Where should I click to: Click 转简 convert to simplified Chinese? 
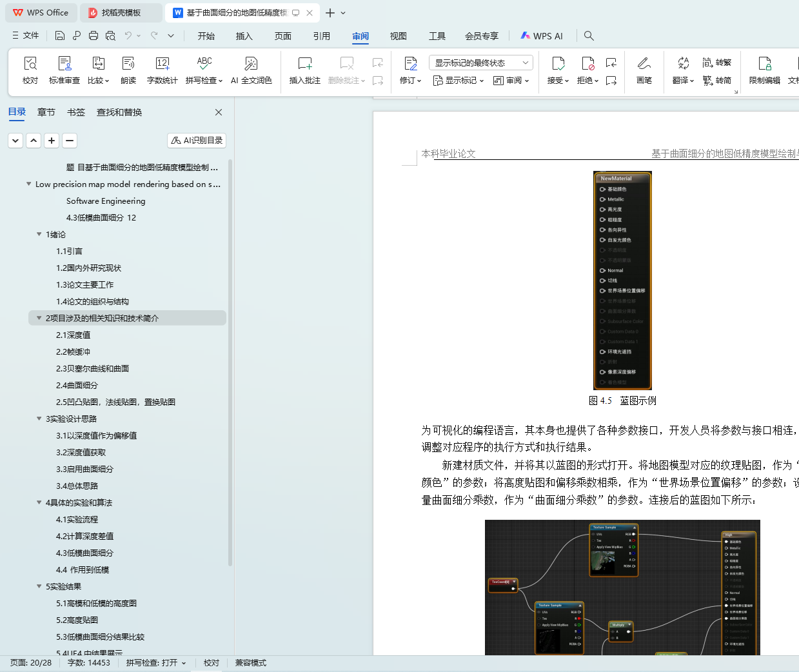(x=717, y=81)
